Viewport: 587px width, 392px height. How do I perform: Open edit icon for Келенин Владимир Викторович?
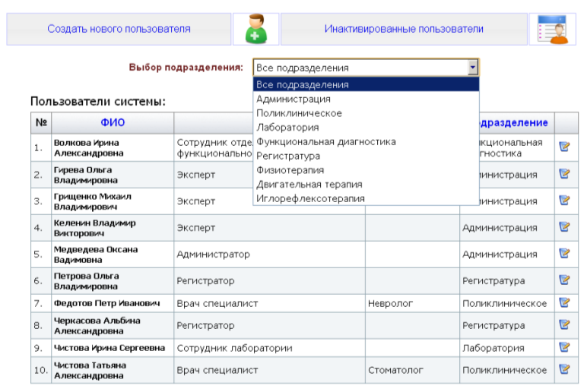click(564, 226)
